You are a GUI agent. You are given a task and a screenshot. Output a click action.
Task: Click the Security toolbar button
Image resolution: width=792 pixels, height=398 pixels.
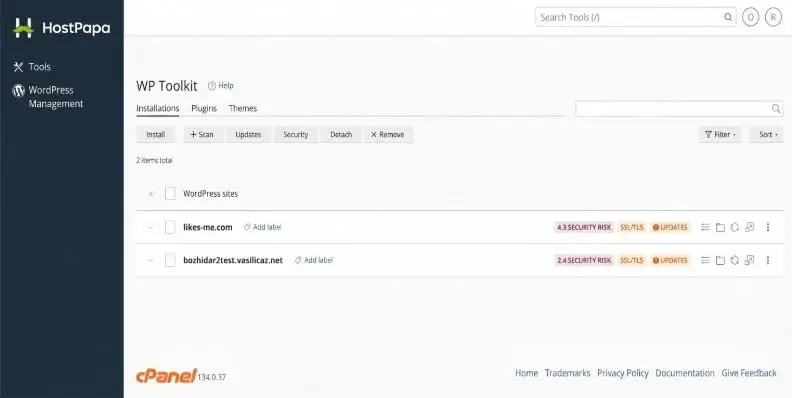coord(295,135)
